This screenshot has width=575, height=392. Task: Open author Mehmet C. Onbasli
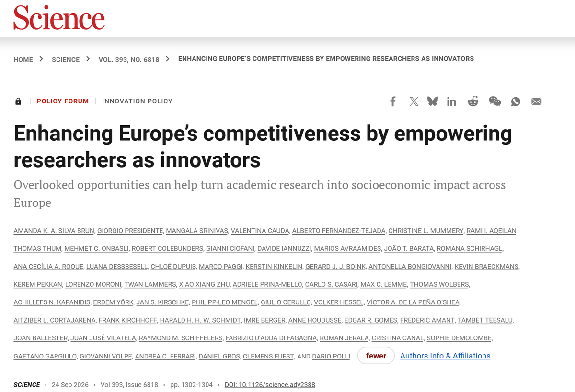[x=96, y=248]
